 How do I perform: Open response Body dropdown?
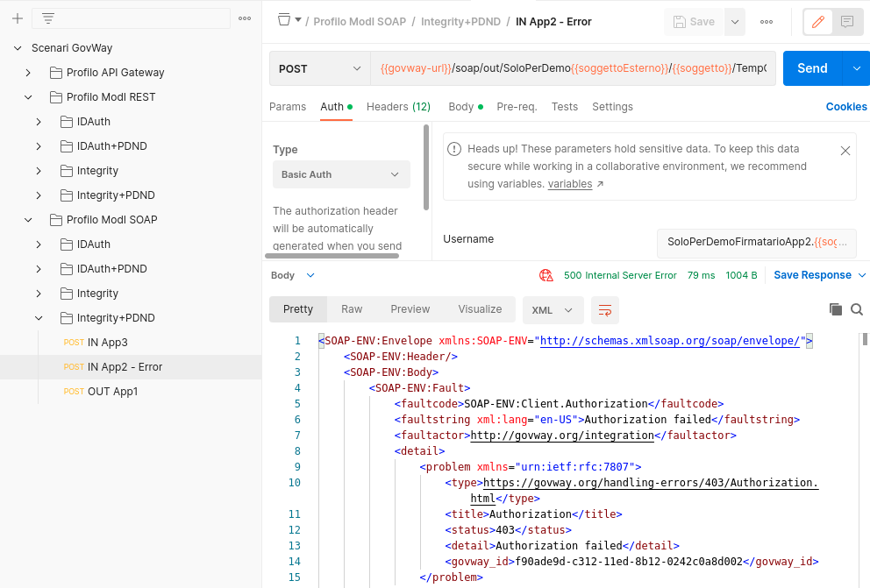tap(292, 275)
